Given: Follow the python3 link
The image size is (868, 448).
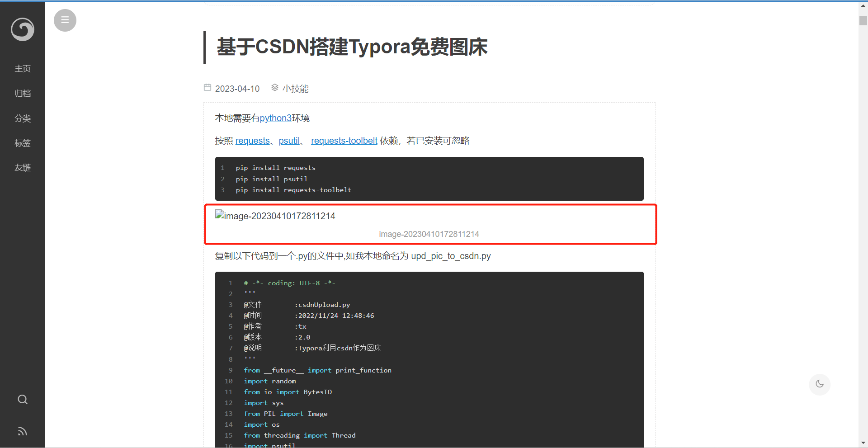Looking at the screenshot, I should (276, 118).
